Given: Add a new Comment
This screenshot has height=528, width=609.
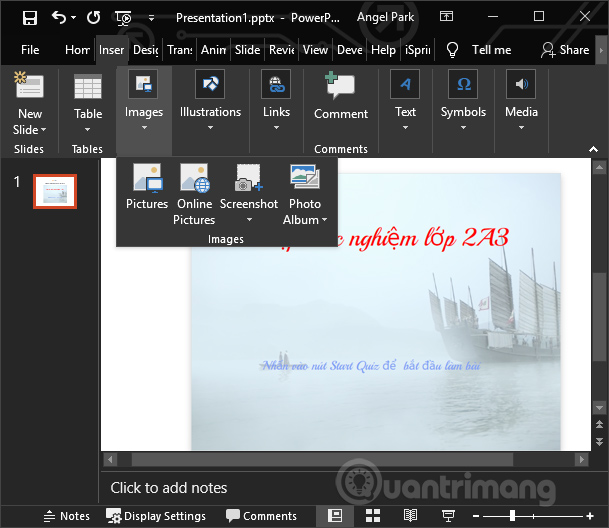Looking at the screenshot, I should coord(341,95).
